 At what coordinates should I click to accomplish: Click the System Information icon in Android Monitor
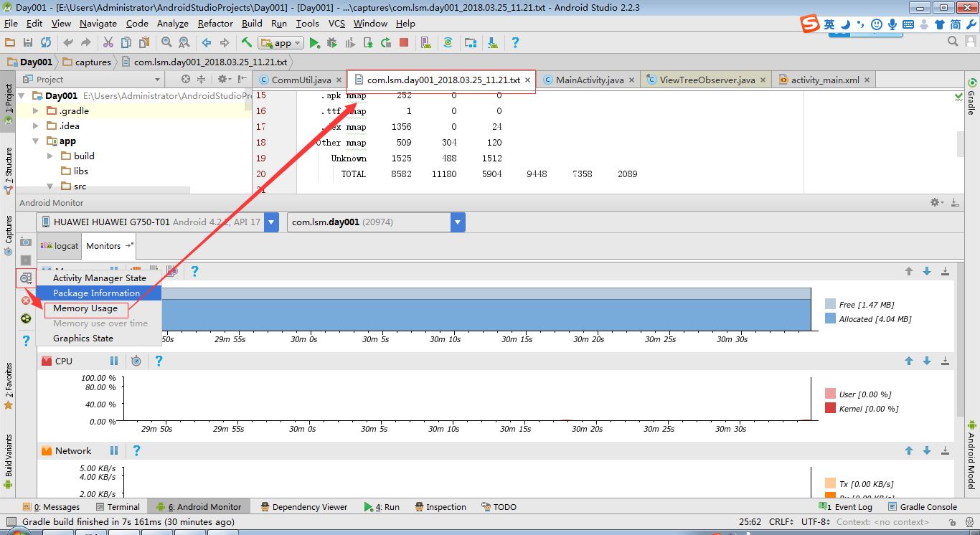tap(26, 278)
